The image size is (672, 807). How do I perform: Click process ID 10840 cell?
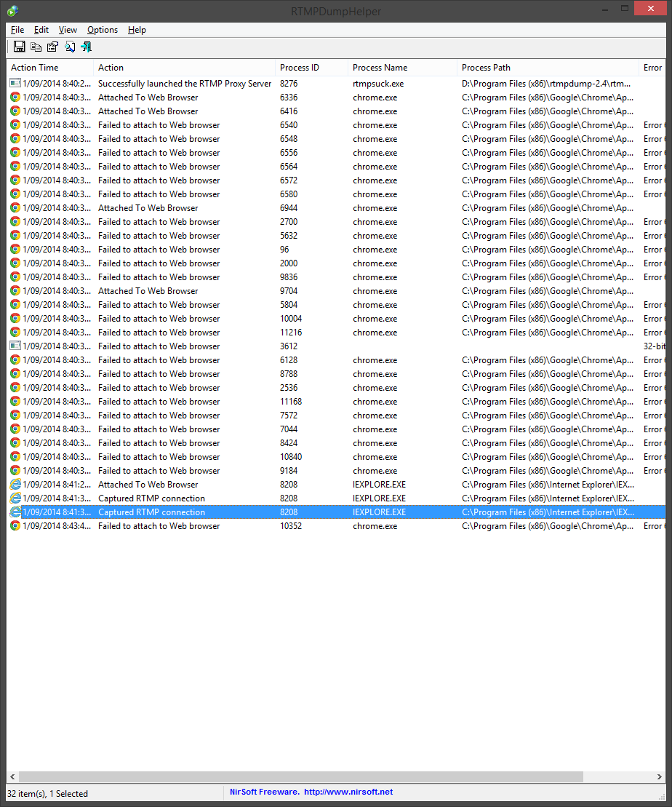click(x=291, y=456)
